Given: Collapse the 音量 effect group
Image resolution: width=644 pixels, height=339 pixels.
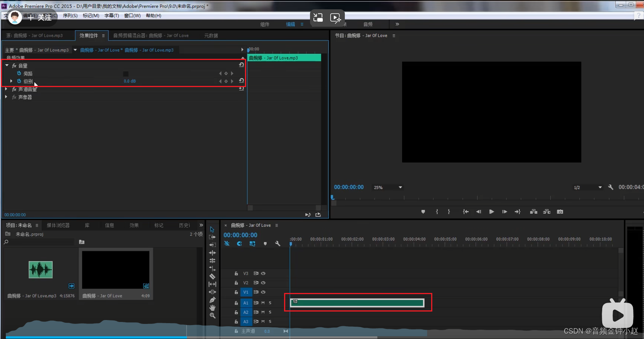Looking at the screenshot, I should pos(7,65).
